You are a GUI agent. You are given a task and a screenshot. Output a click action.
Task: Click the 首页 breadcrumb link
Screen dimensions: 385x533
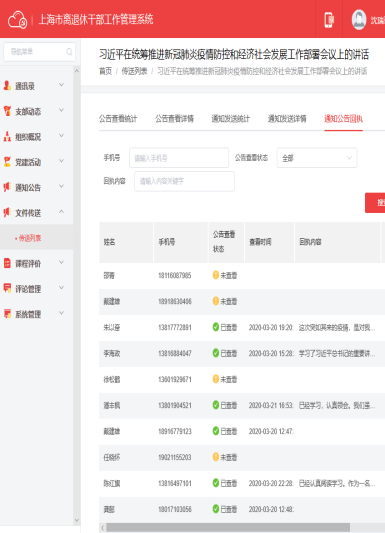tap(105, 71)
